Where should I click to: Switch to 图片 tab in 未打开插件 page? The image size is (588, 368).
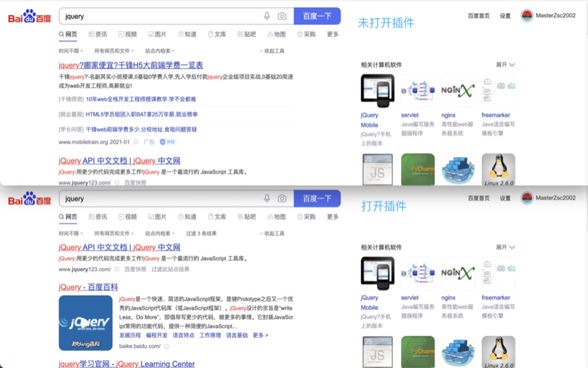point(158,34)
